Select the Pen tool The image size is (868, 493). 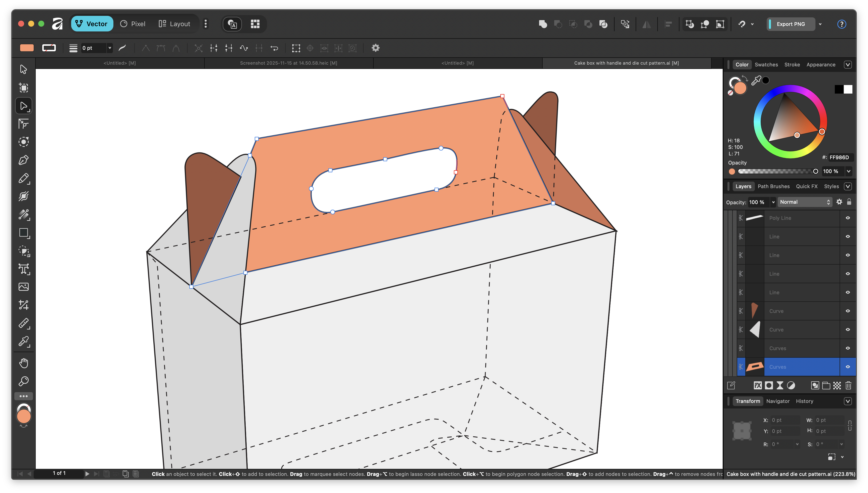23,160
